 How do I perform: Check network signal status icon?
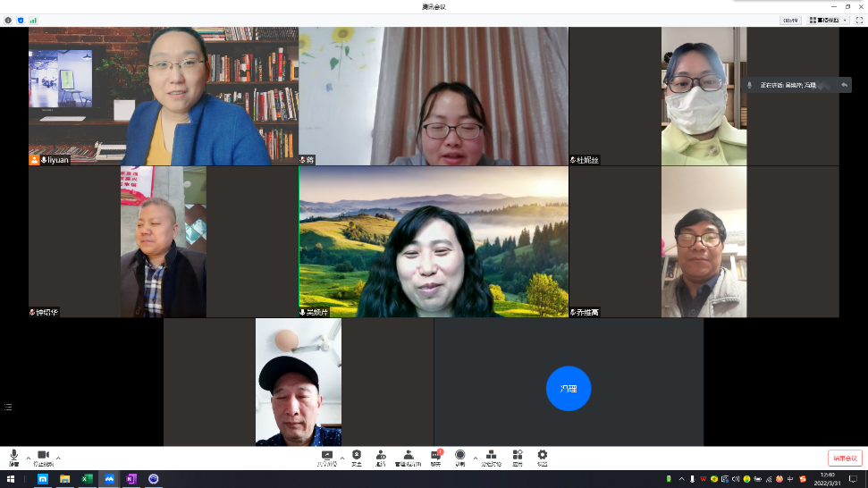click(x=33, y=20)
